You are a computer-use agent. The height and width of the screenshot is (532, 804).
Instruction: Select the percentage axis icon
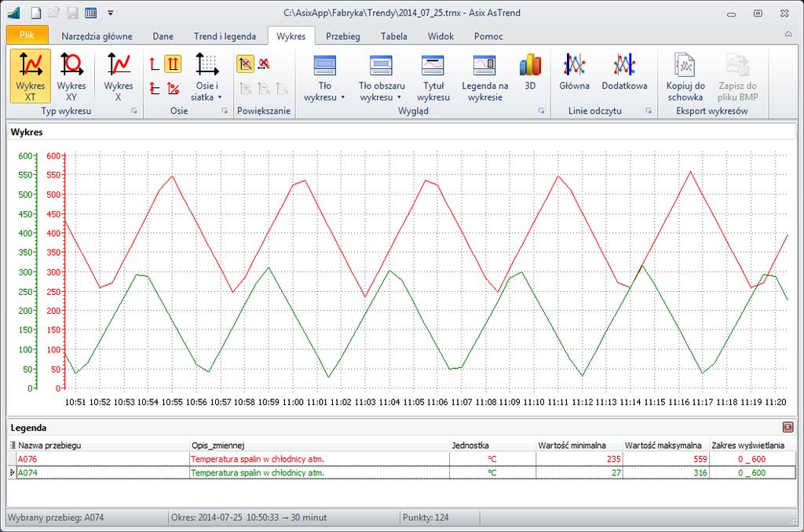[x=174, y=88]
